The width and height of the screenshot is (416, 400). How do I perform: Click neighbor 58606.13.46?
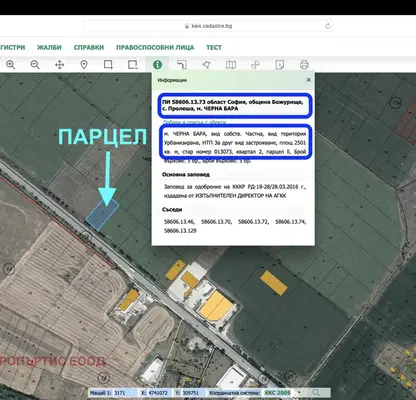(179, 222)
